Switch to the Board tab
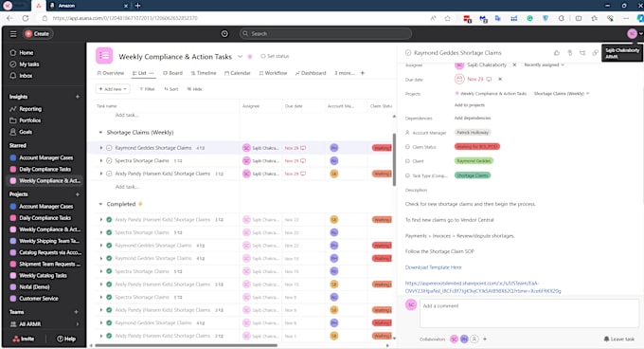Screen dimensions: 644x349 (x=173, y=73)
